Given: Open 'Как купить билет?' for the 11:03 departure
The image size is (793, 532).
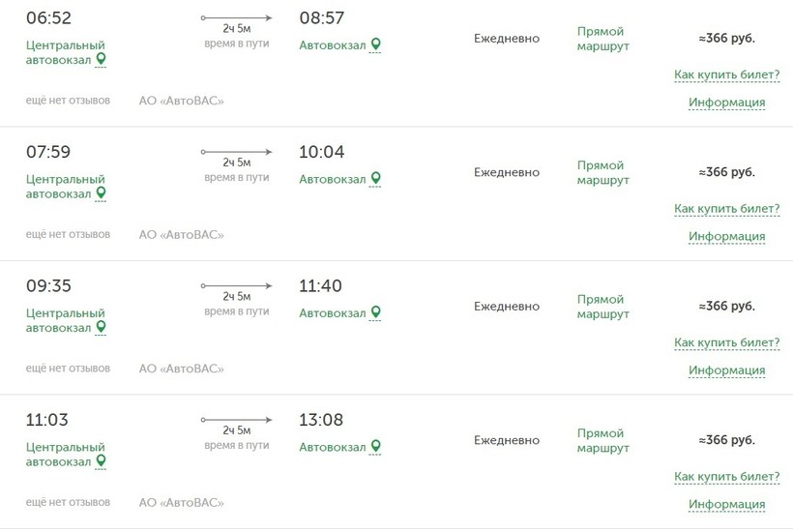Looking at the screenshot, I should tap(726, 477).
